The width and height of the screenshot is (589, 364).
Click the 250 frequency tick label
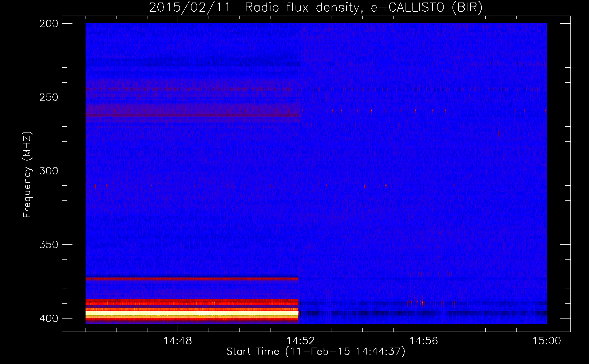[49, 97]
